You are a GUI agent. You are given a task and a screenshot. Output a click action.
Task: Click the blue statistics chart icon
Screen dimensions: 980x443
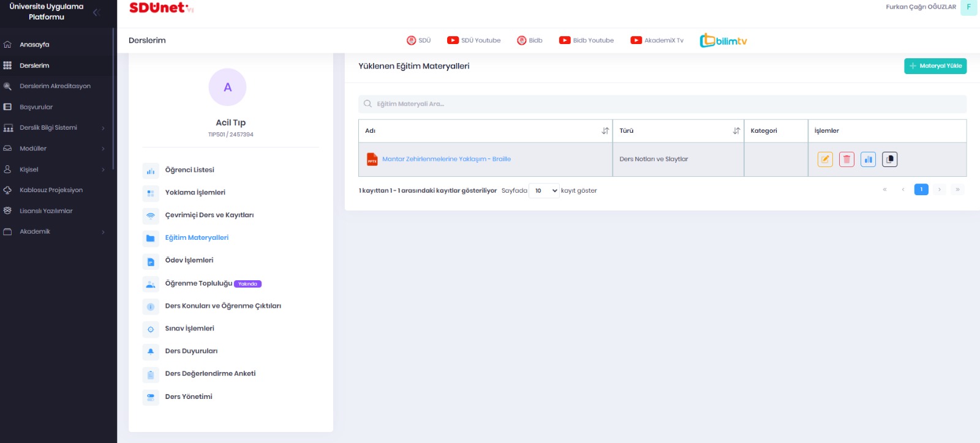coord(868,159)
